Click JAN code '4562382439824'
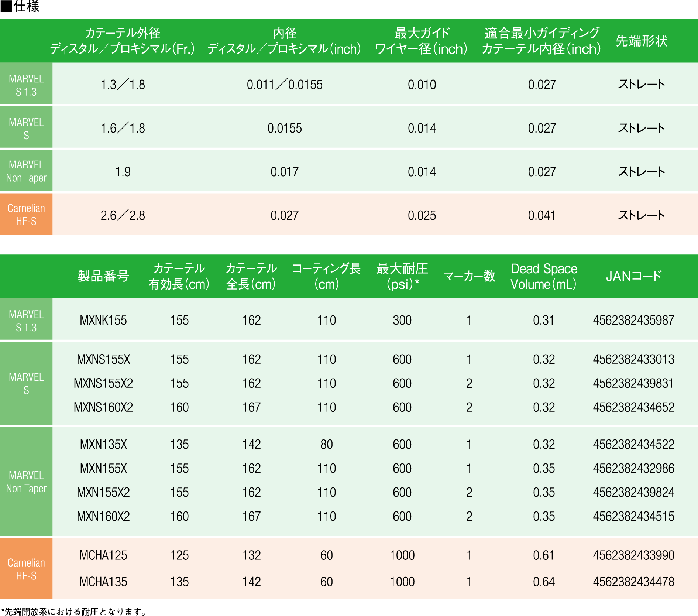The width and height of the screenshot is (698, 616). (634, 492)
